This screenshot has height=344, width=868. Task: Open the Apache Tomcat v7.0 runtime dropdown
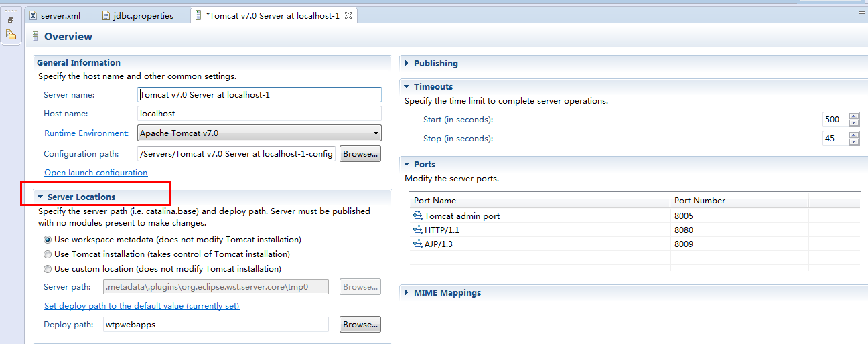click(259, 133)
